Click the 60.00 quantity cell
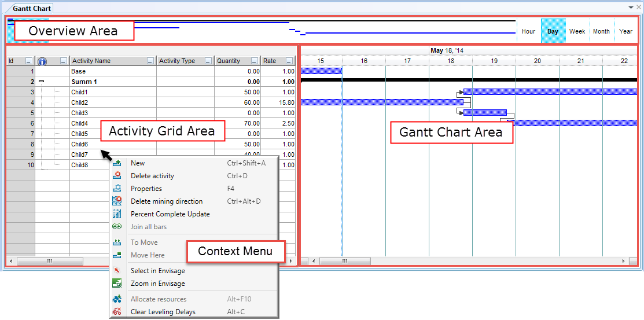 pyautogui.click(x=237, y=102)
